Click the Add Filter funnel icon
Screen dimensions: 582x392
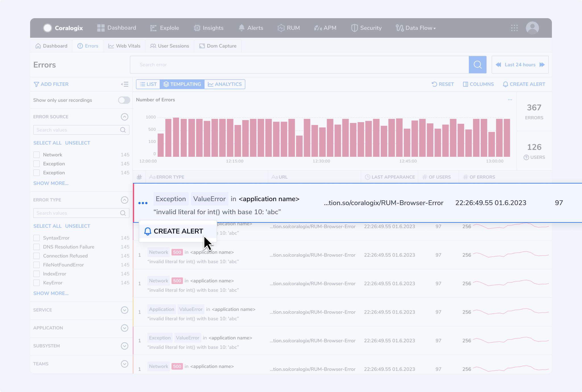coord(36,84)
